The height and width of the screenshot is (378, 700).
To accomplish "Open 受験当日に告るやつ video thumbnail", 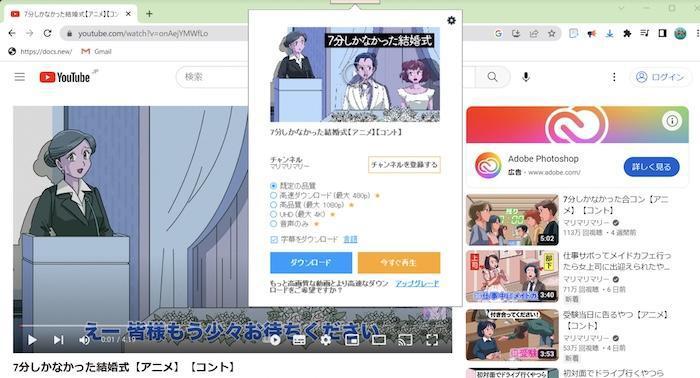I will coord(512,334).
